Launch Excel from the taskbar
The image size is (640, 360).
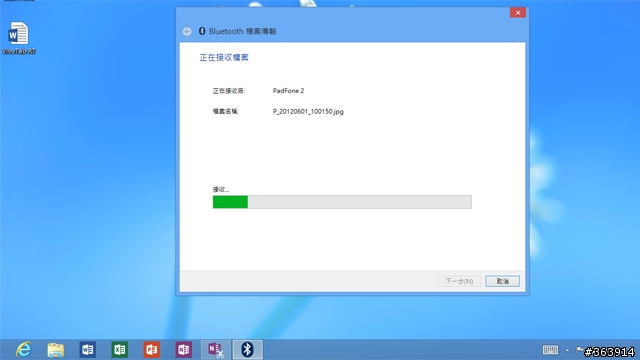coord(120,350)
